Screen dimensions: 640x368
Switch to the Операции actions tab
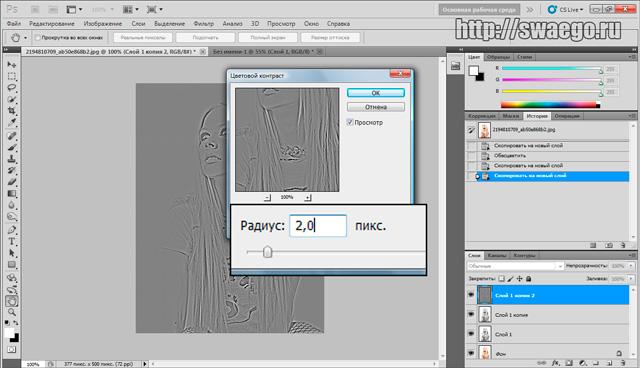[x=567, y=116]
